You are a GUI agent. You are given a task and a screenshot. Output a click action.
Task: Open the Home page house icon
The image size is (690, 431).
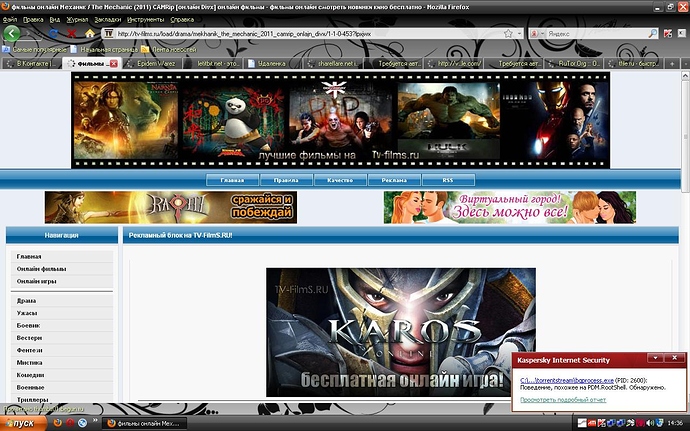pos(90,33)
